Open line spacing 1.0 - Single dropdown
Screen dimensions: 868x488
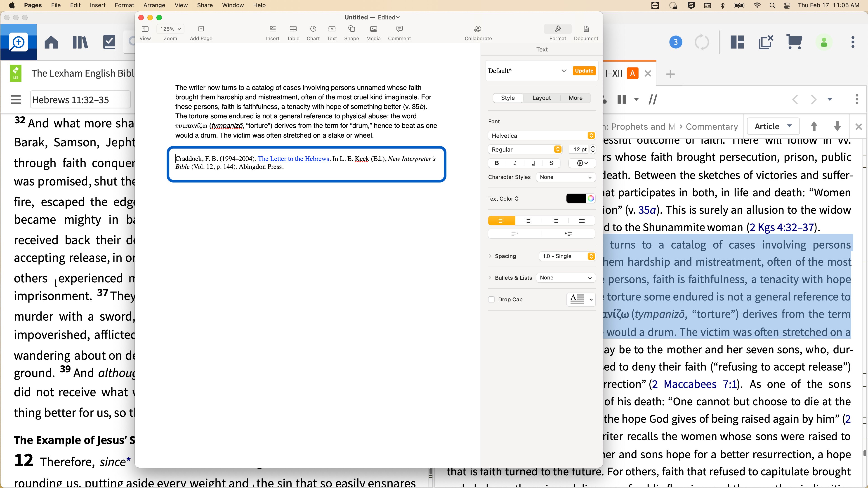click(x=567, y=256)
